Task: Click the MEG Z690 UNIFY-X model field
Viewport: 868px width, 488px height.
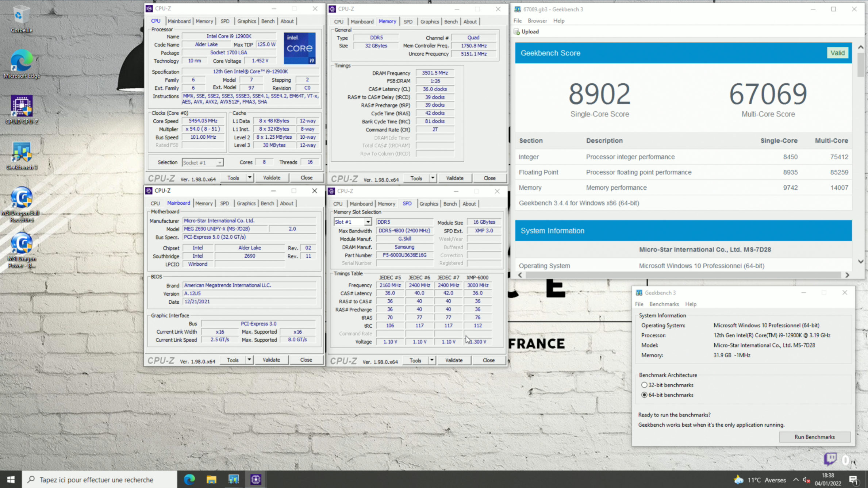Action: (225, 229)
